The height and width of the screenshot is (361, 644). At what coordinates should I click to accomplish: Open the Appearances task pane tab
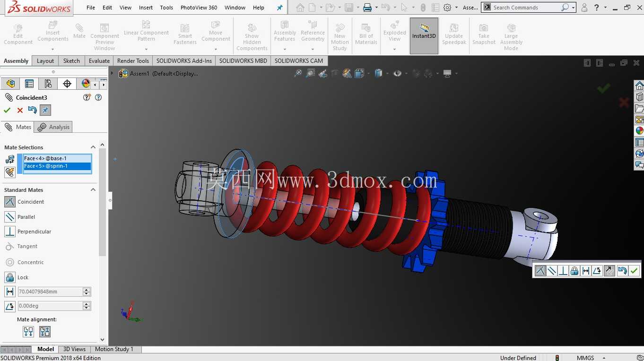pyautogui.click(x=639, y=131)
